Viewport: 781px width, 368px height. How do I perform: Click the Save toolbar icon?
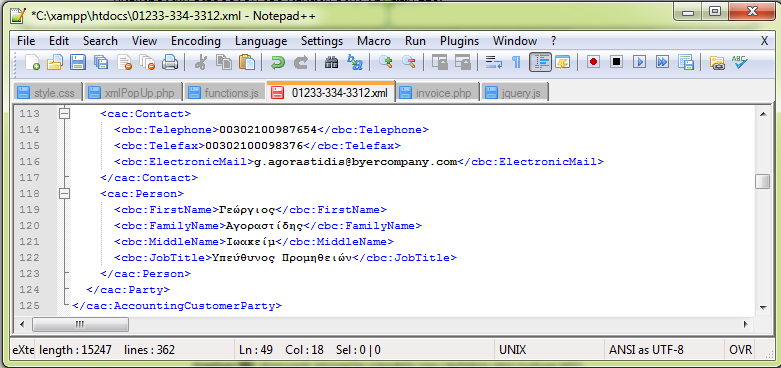[78, 62]
